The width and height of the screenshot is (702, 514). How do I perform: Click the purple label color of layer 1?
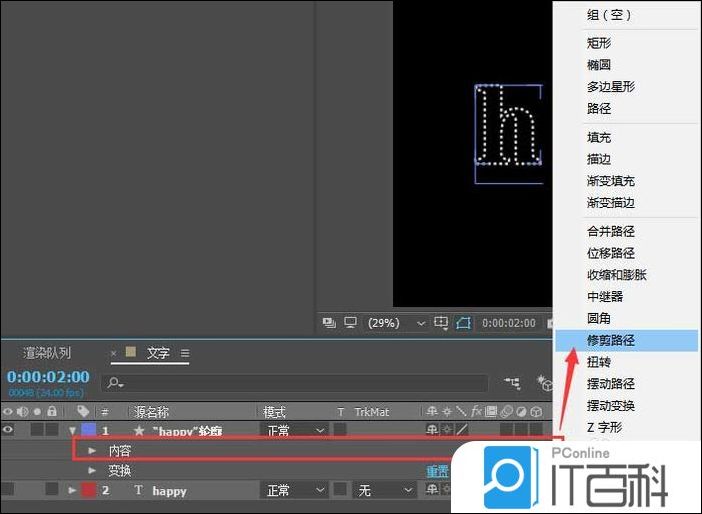click(x=87, y=430)
